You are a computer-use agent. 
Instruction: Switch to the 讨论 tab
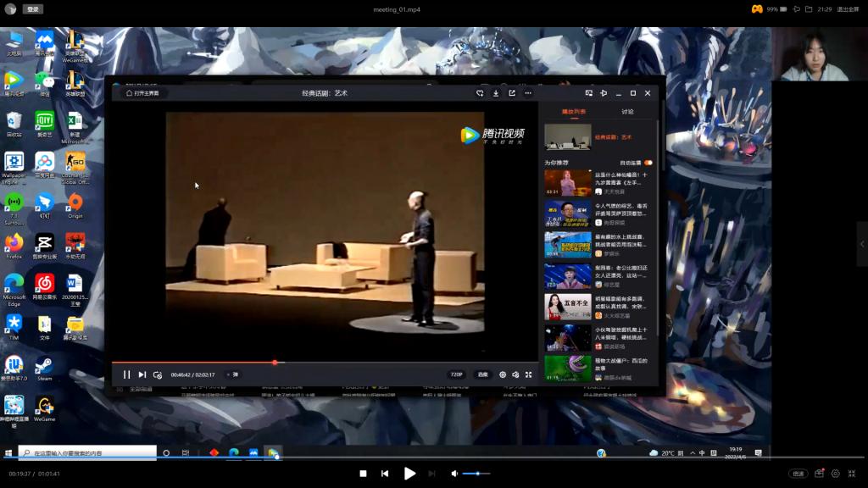pos(627,112)
